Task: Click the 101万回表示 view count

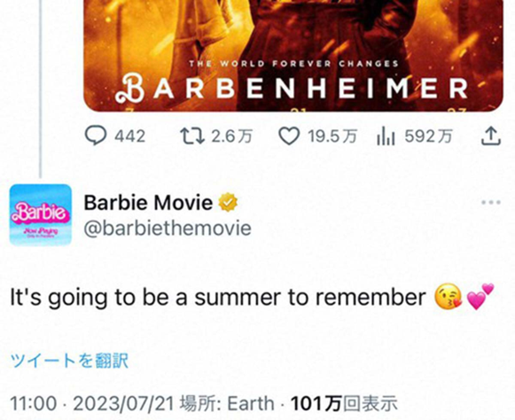Action: pyautogui.click(x=344, y=403)
